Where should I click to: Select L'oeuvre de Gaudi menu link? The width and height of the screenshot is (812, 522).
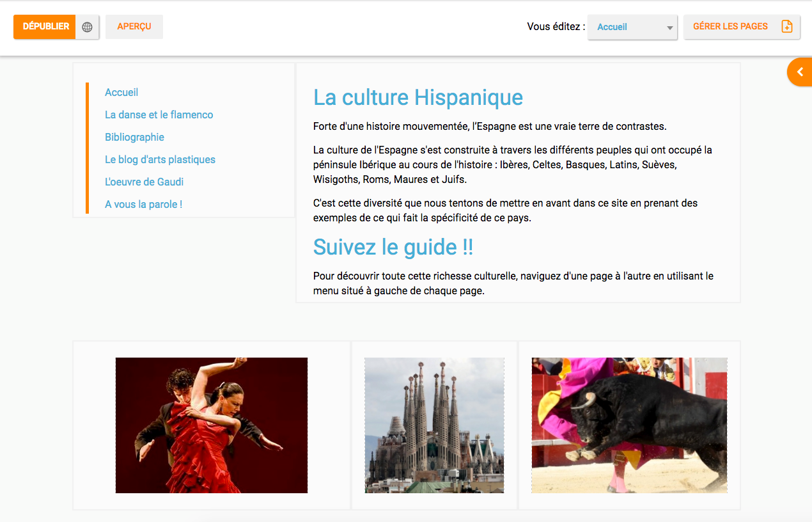tap(144, 182)
